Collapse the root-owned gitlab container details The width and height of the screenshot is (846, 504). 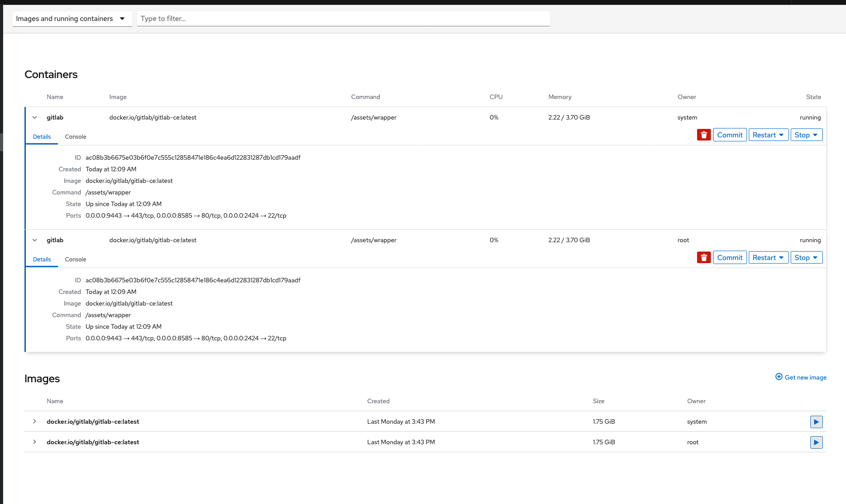tap(34, 240)
